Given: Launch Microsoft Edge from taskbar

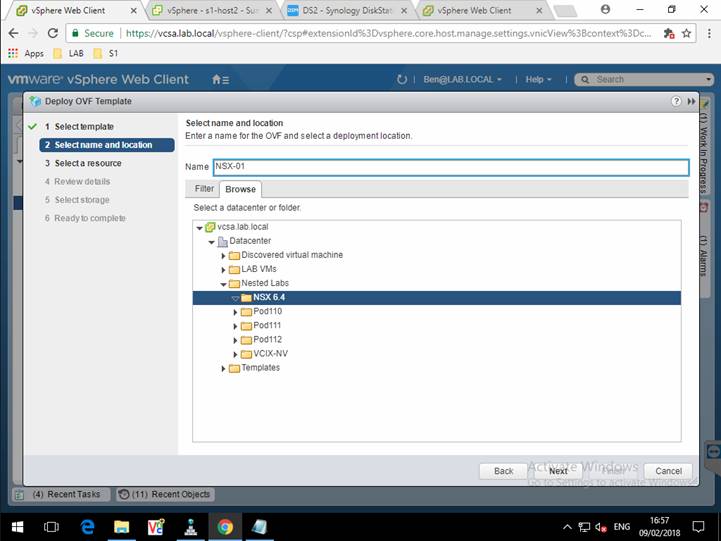Looking at the screenshot, I should point(87,527).
